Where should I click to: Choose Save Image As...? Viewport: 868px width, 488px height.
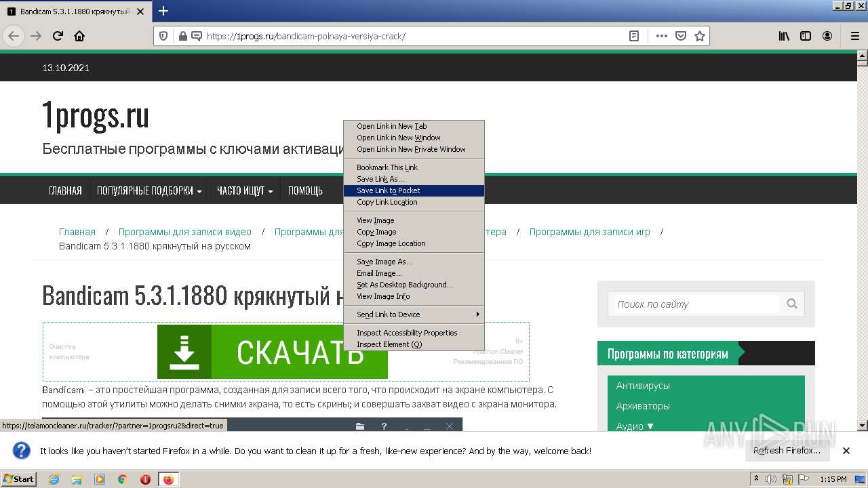point(414,262)
